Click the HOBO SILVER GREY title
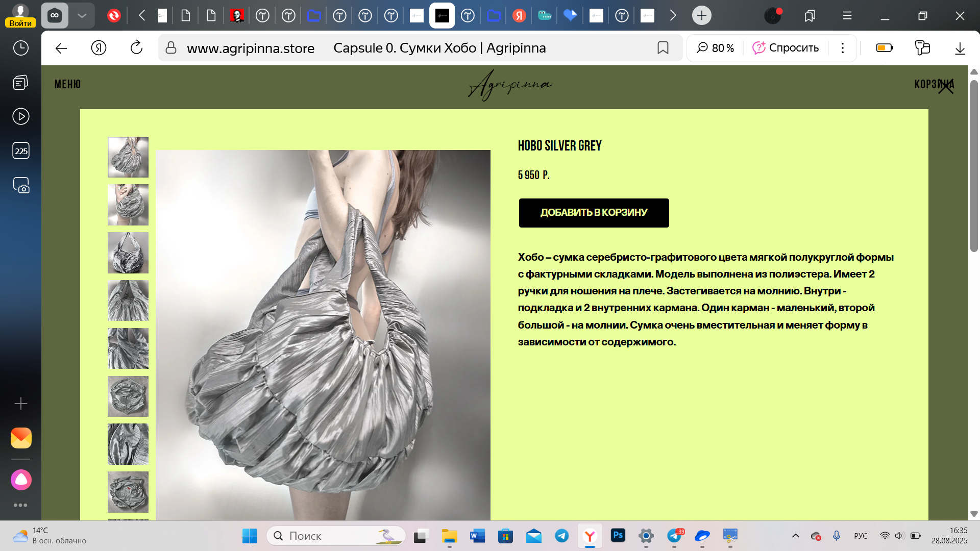Viewport: 980px width, 551px height. [559, 146]
